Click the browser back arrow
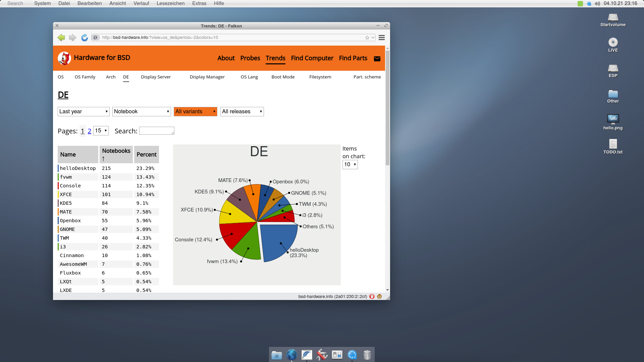The width and height of the screenshot is (644, 362). point(61,38)
